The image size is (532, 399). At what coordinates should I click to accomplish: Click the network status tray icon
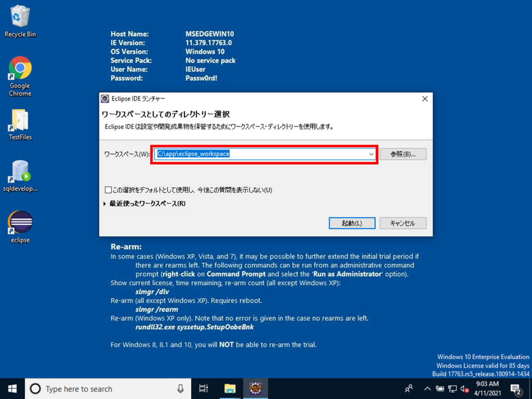coord(452,389)
